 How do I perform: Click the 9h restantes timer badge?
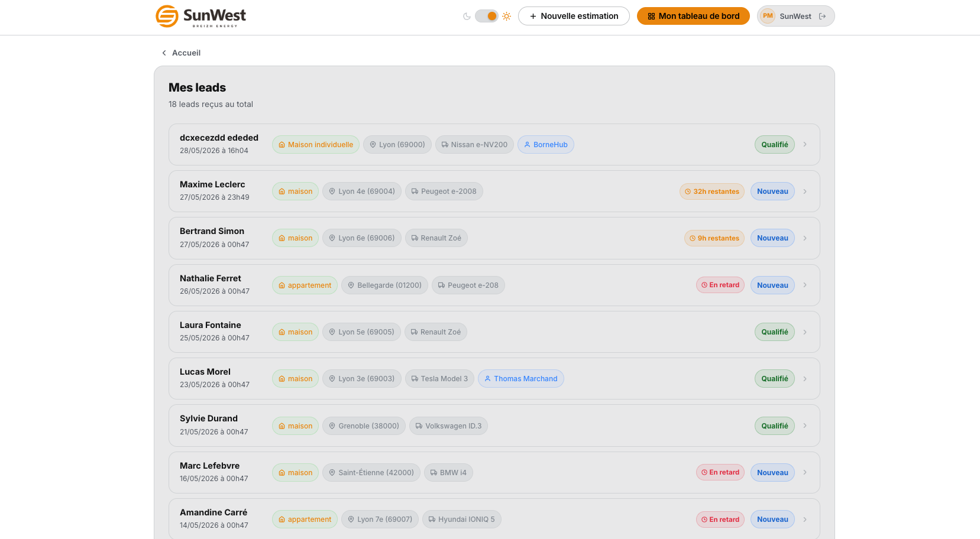(714, 238)
